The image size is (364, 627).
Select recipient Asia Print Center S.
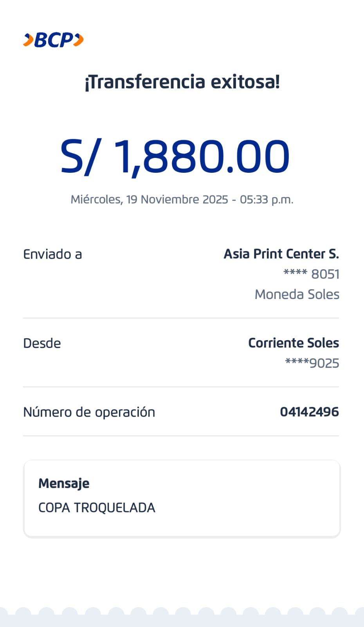pos(281,254)
